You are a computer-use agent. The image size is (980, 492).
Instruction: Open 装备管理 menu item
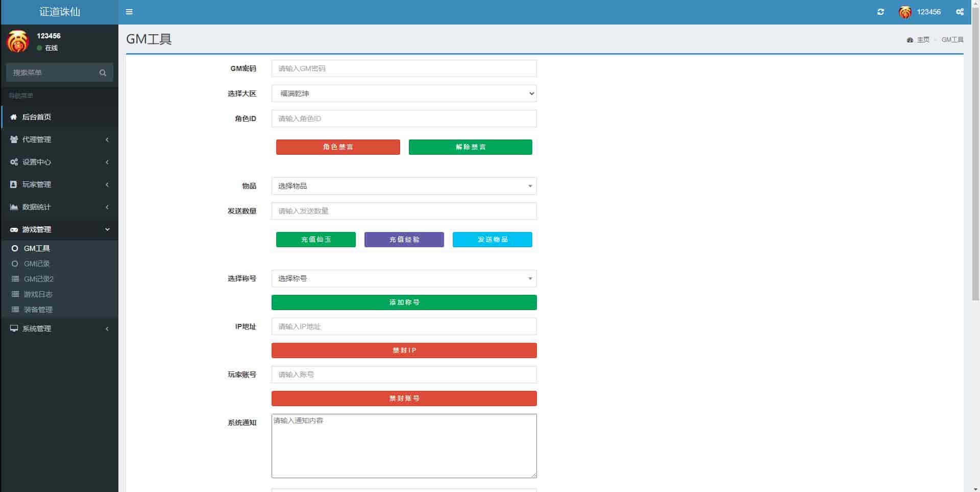click(x=38, y=310)
